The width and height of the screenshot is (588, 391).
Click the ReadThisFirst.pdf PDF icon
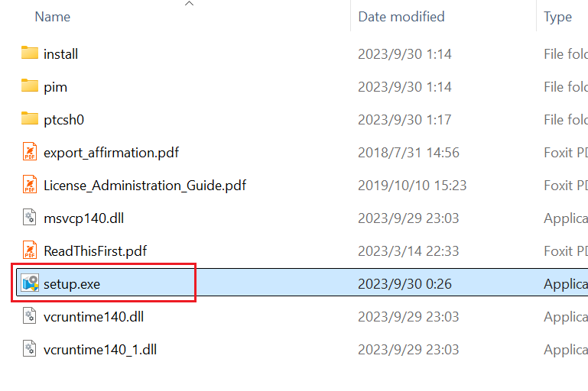click(30, 250)
